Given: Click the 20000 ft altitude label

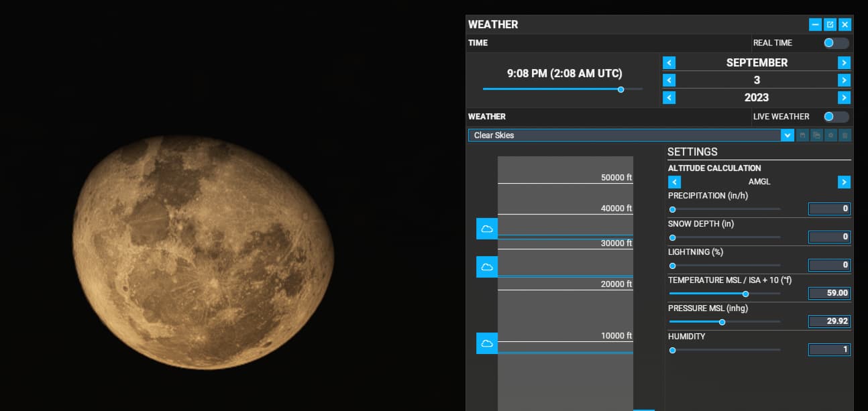Looking at the screenshot, I should pyautogui.click(x=616, y=284).
